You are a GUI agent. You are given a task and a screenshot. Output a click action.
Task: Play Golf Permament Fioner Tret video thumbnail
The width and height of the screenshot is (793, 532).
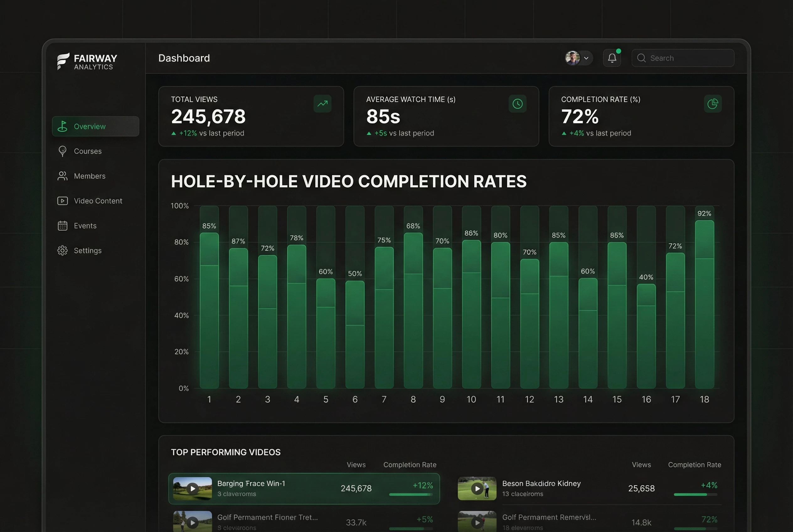(x=192, y=521)
